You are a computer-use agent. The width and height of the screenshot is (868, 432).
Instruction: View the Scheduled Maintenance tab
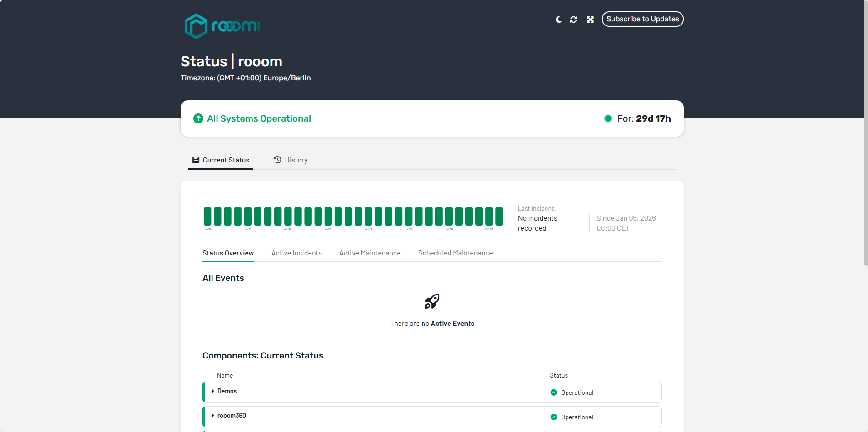tap(455, 253)
